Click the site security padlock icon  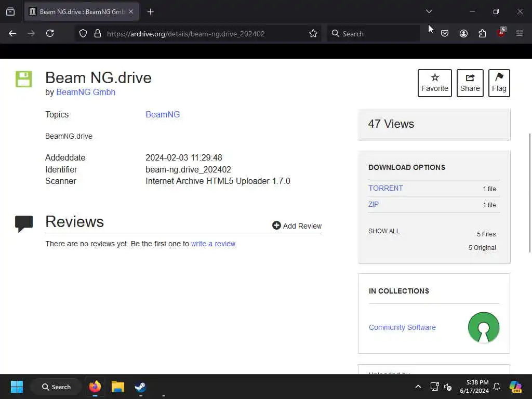coord(98,33)
